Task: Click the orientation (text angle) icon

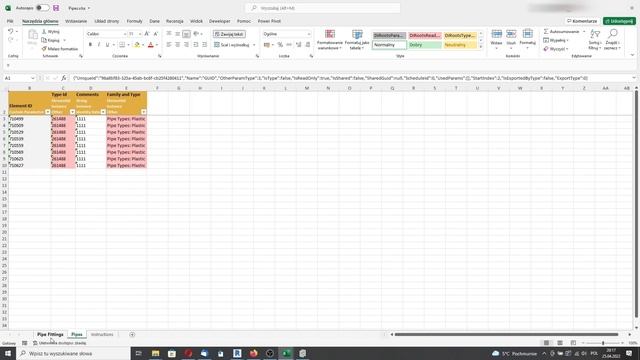Action: click(196, 34)
